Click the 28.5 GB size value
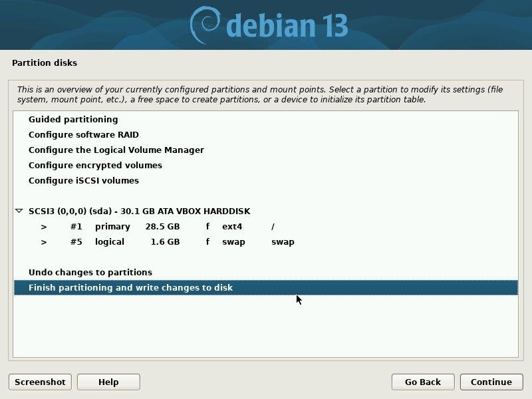Image resolution: width=532 pixels, height=399 pixels. [162, 226]
